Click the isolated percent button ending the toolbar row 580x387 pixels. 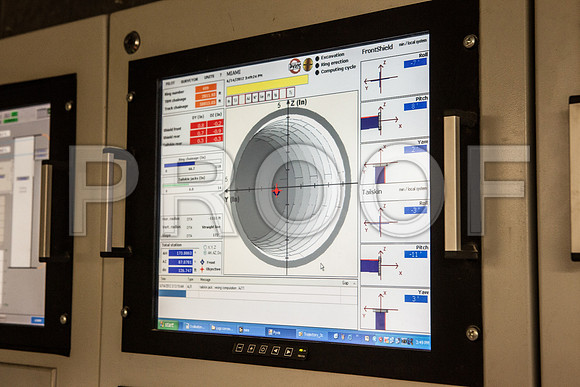pos(290,92)
